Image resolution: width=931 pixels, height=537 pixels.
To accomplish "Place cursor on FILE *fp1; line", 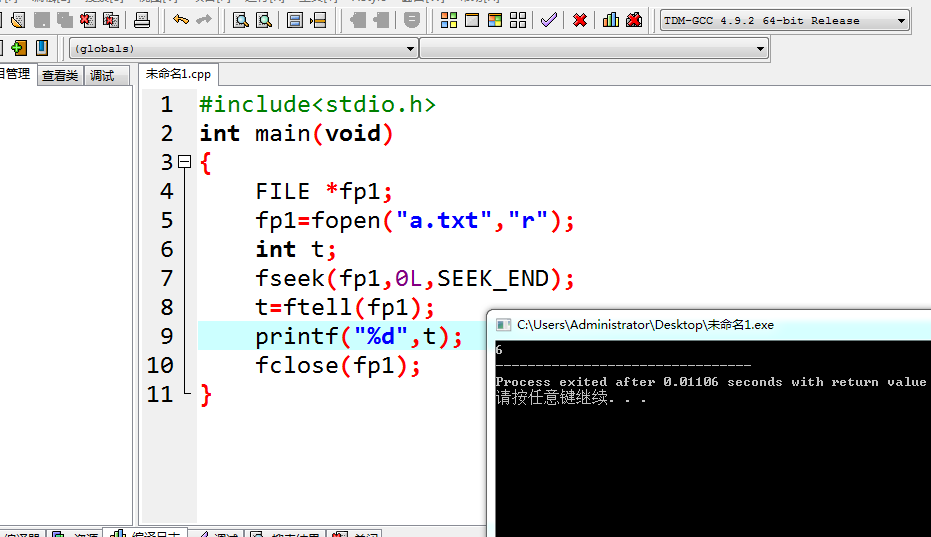I will click(x=324, y=191).
